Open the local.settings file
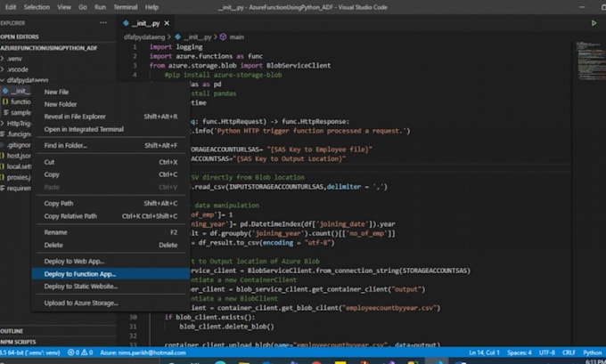Image resolution: width=606 pixels, height=364 pixels. click(x=16, y=166)
